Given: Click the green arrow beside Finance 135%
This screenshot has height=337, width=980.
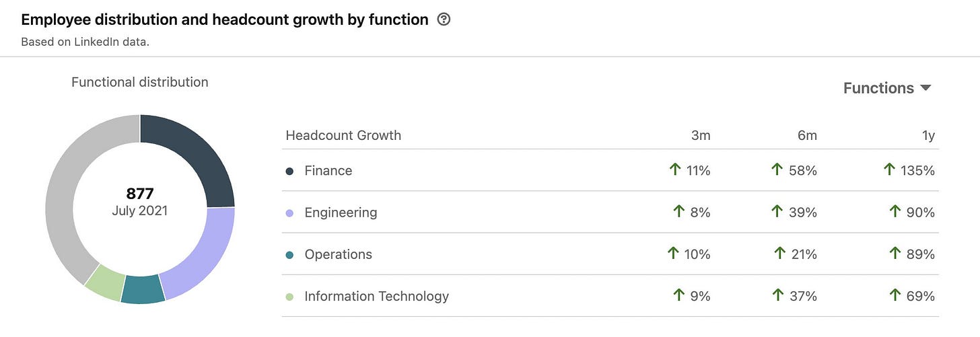Looking at the screenshot, I should 890,170.
